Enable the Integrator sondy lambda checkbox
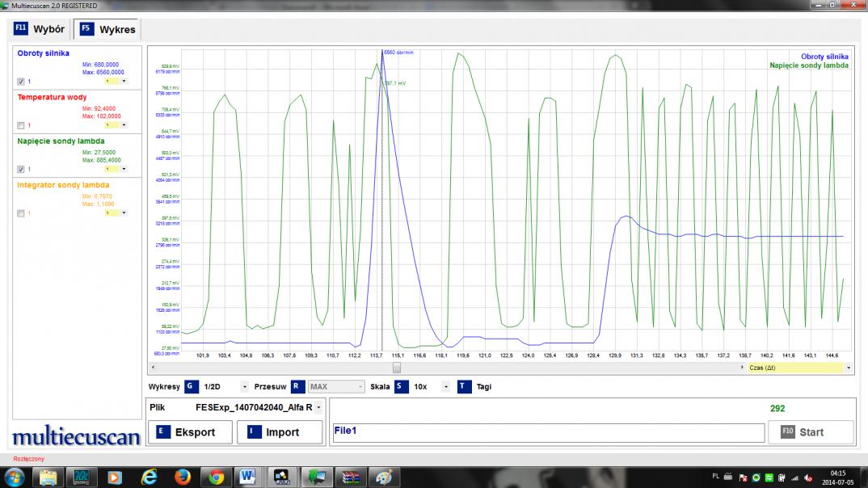868x488 pixels. [21, 213]
